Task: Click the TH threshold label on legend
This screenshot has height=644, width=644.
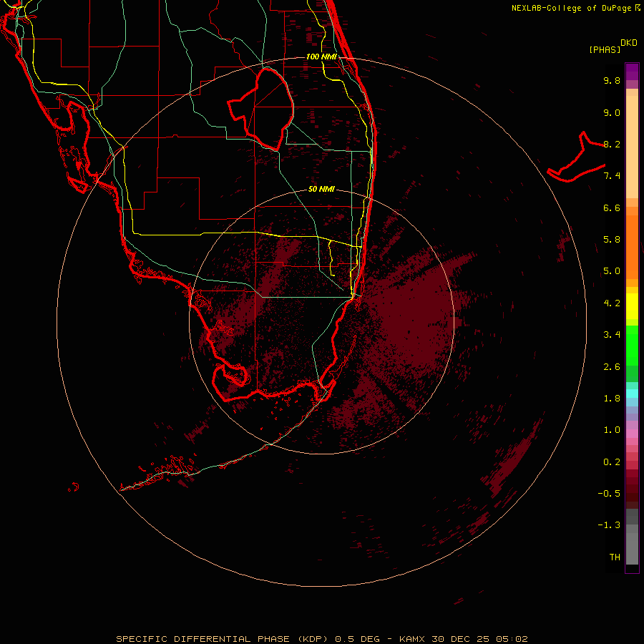Action: 615,557
